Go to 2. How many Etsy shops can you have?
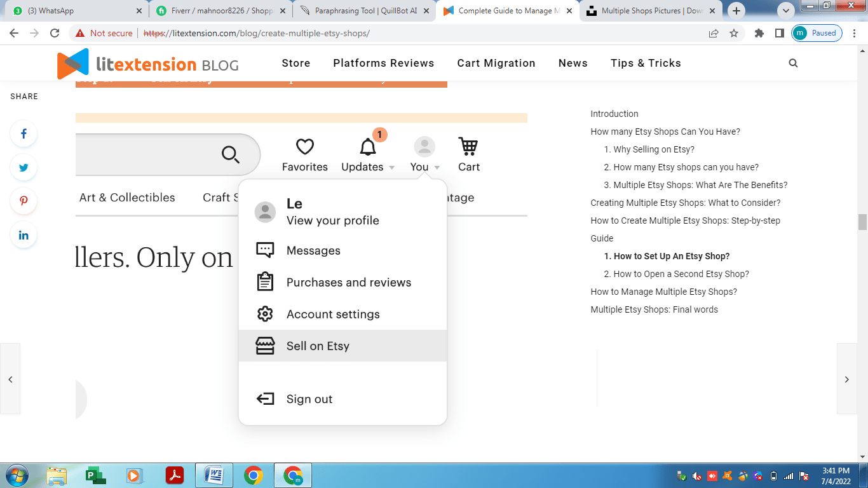 pos(681,167)
